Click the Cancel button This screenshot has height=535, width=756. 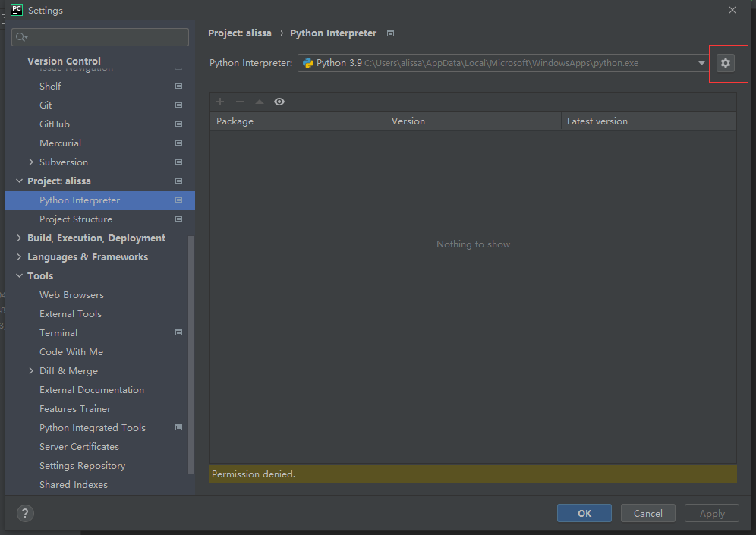click(x=648, y=513)
